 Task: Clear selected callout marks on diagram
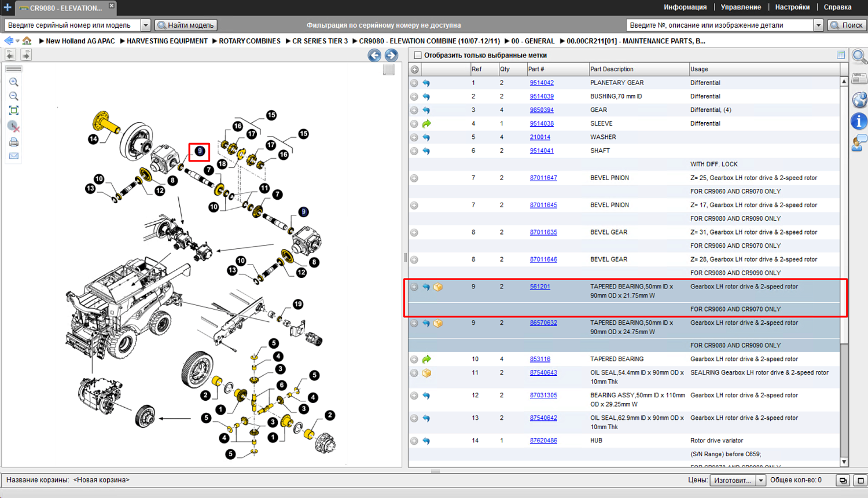pos(14,126)
